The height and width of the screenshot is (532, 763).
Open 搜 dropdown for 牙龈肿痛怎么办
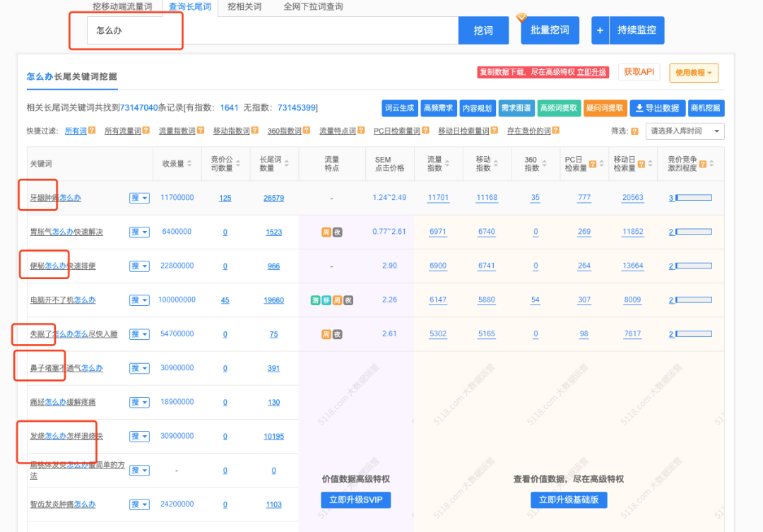(x=139, y=198)
